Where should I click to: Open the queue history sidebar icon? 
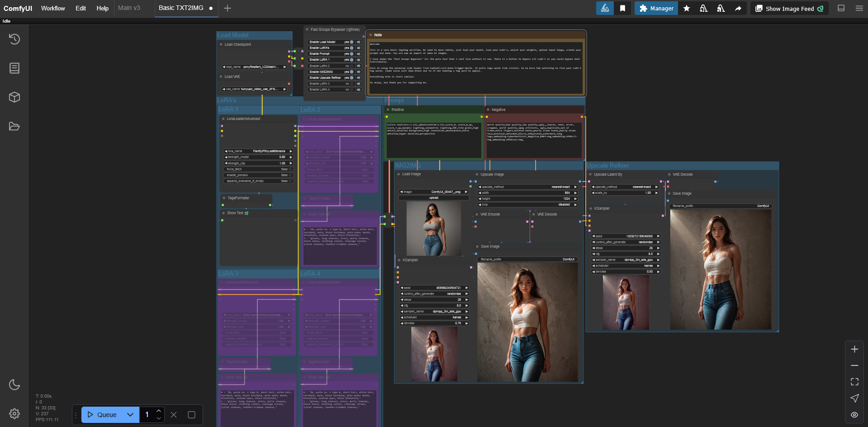[14, 39]
